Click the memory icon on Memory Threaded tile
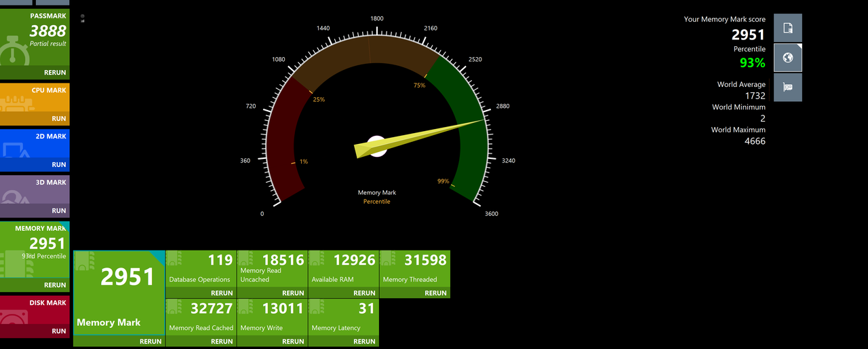This screenshot has width=868, height=349. 389,259
